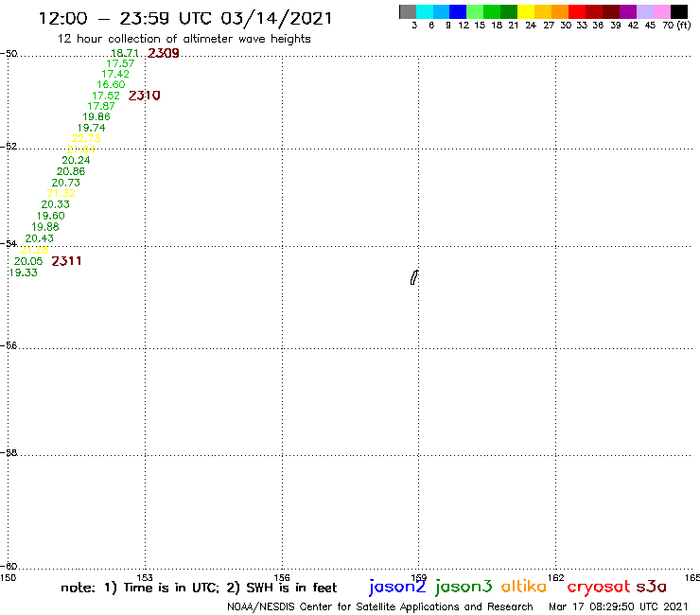This screenshot has height=615, width=700.
Task: Select the 20.24 wave height value
Action: [76, 160]
